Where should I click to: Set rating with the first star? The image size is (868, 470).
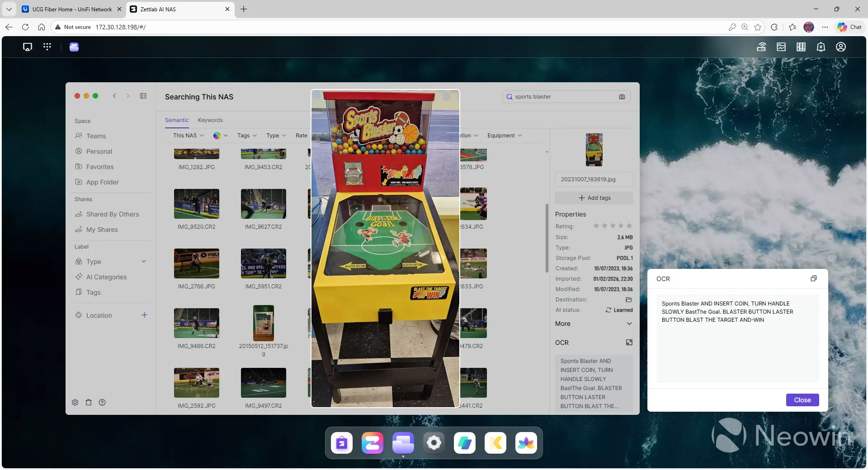pyautogui.click(x=596, y=226)
